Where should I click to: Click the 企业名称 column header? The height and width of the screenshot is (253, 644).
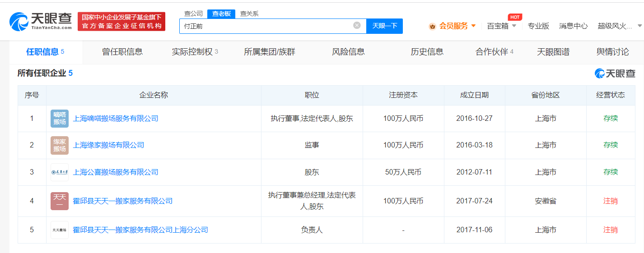[154, 95]
